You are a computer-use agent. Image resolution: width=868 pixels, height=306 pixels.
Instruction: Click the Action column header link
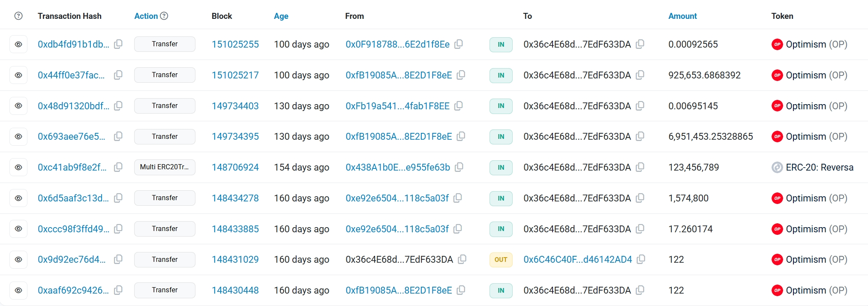146,16
